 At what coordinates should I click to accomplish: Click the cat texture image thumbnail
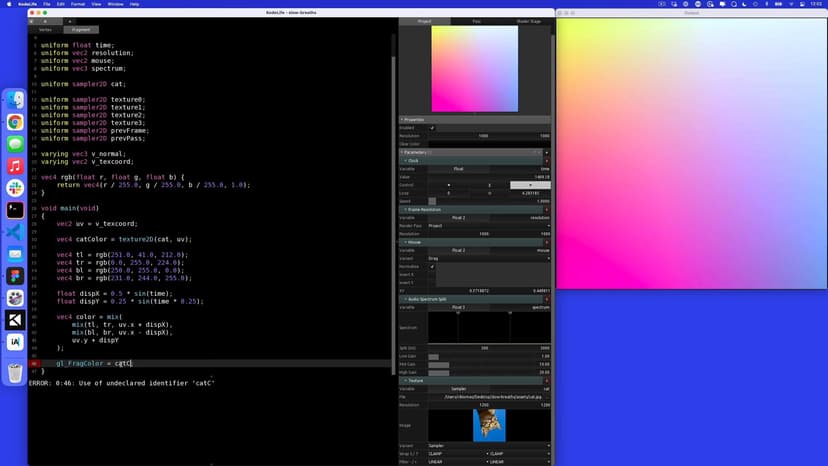[489, 425]
